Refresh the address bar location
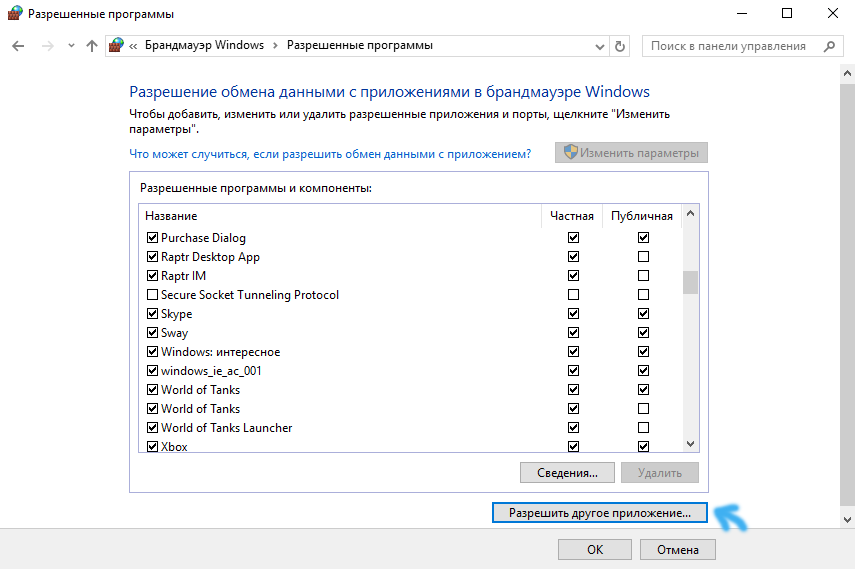Viewport: 855px width, 569px height. pos(620,46)
